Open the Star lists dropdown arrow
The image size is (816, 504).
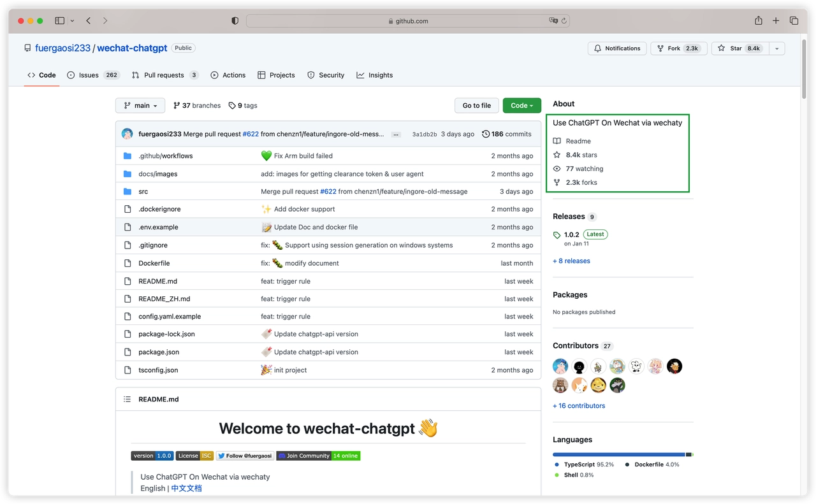click(776, 48)
